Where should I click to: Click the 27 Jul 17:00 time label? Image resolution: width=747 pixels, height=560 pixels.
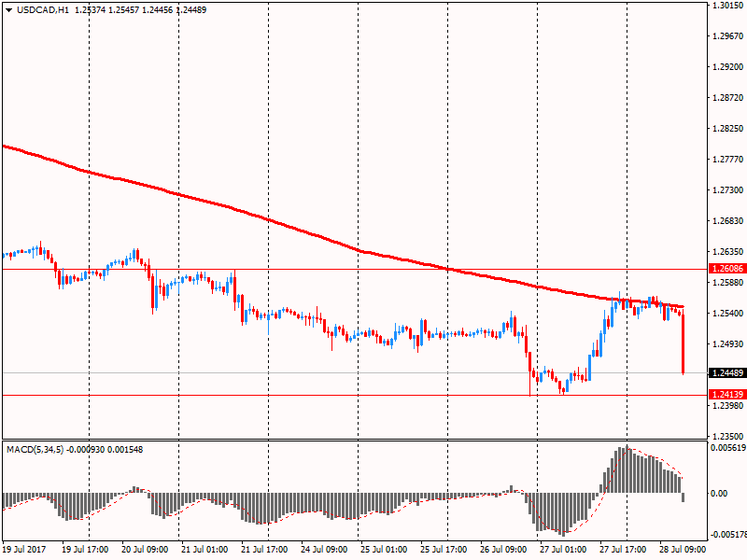[x=623, y=549]
